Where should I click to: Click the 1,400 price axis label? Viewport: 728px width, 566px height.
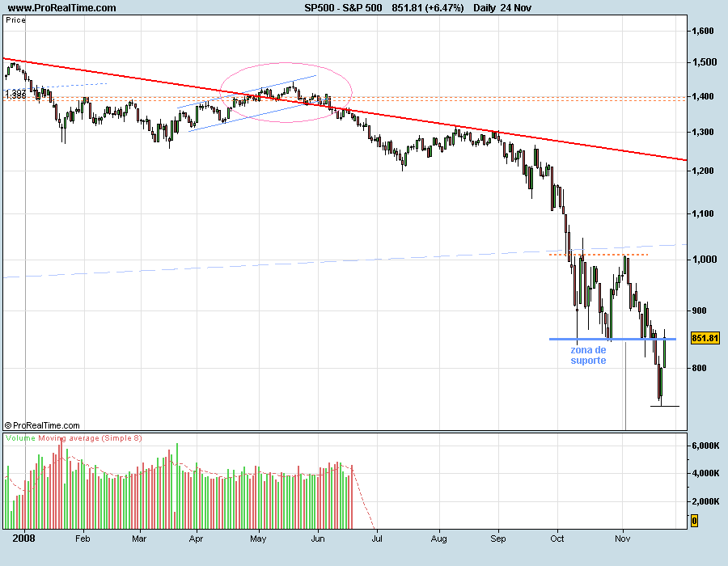click(703, 96)
